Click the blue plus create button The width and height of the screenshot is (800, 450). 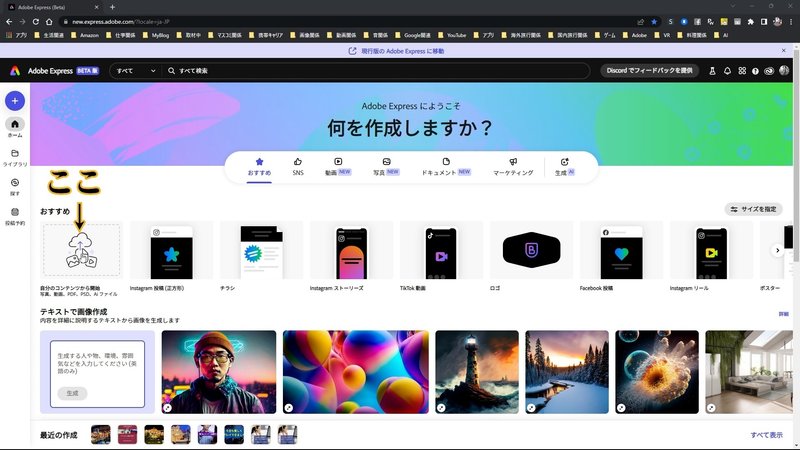click(x=15, y=101)
